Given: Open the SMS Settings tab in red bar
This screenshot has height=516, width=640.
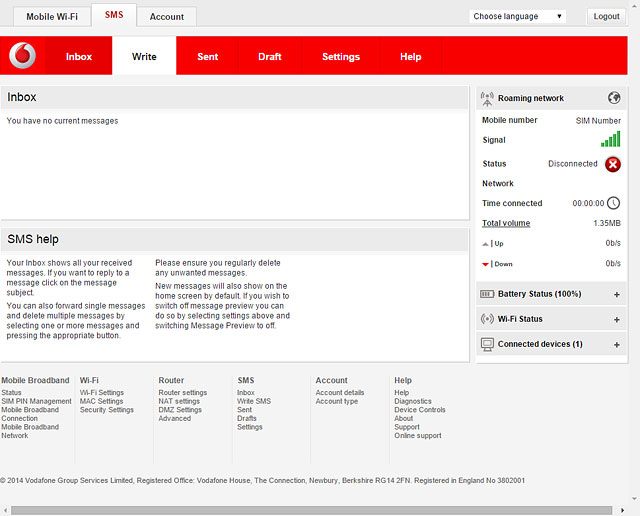Looking at the screenshot, I should (x=340, y=57).
